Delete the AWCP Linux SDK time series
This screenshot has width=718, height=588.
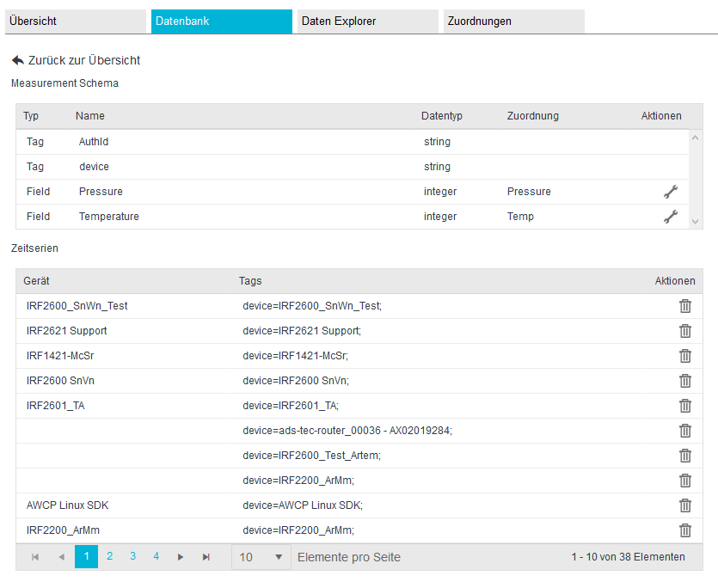(x=685, y=505)
